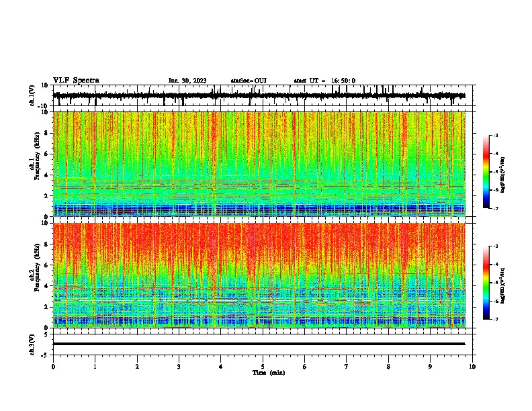Click the '5' tick on ch.3(V) axis
The image size is (532, 411).
click(46, 334)
